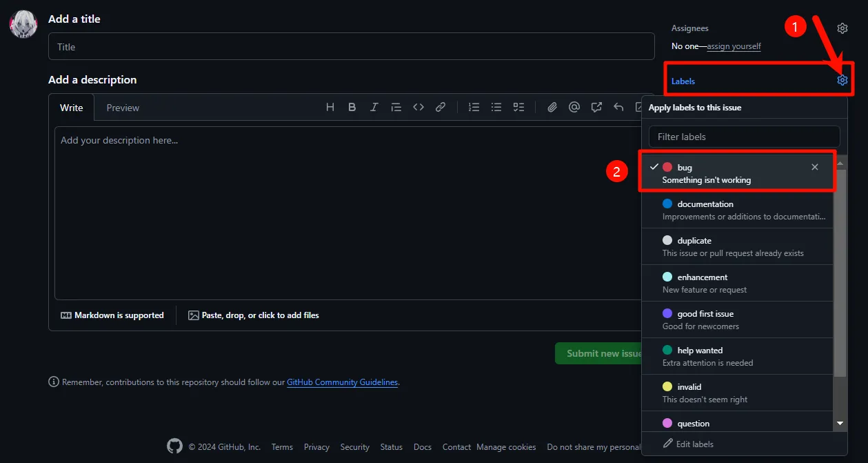Open the Edit labels link
868x463 pixels.
click(x=694, y=444)
